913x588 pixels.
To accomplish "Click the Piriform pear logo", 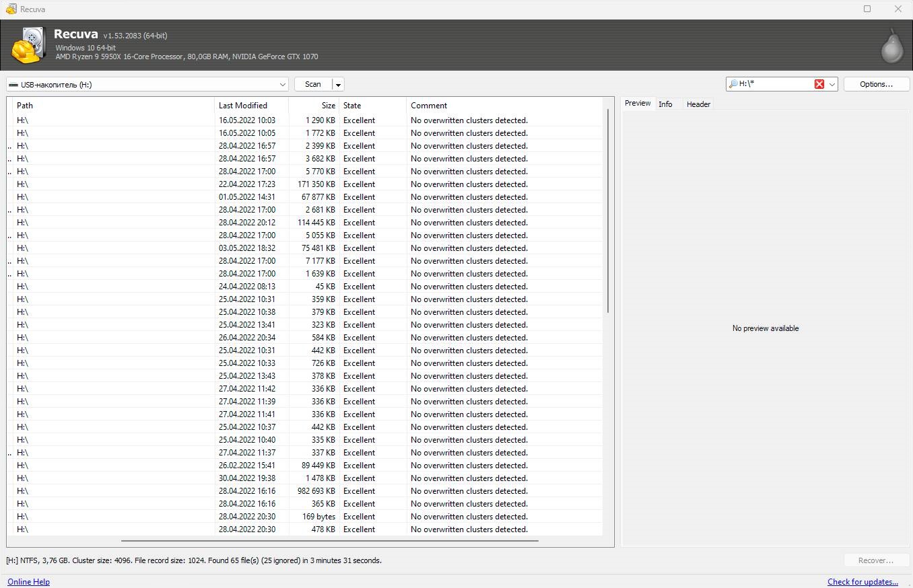I will pos(892,46).
